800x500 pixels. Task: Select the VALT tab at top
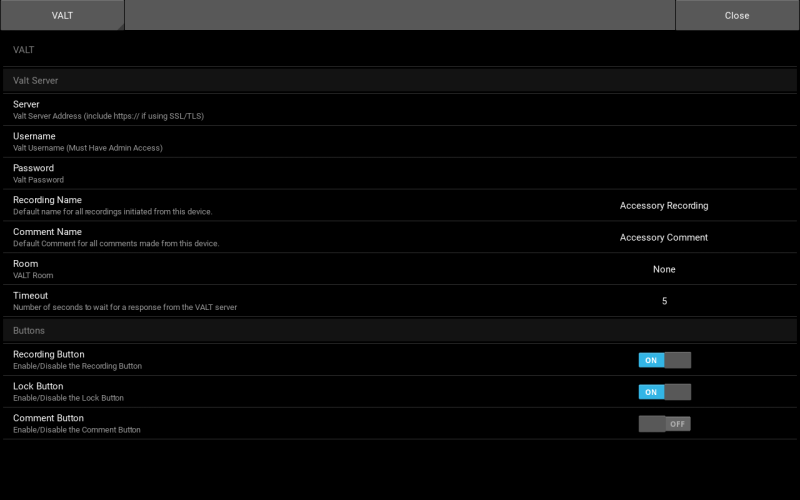(62, 15)
